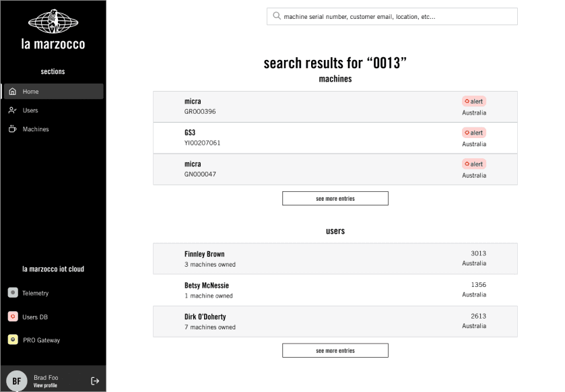Click alert badge for GS3 YI00207061

(474, 133)
